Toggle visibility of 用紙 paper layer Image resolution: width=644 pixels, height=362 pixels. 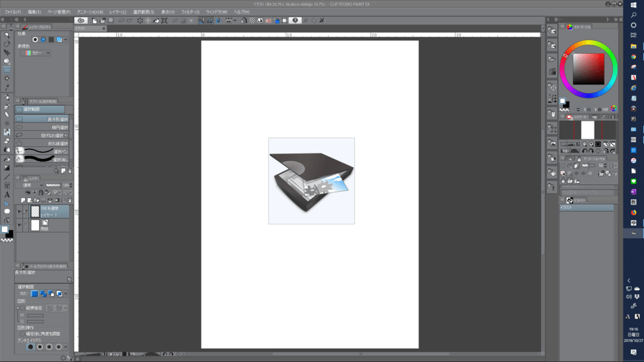tap(19, 225)
